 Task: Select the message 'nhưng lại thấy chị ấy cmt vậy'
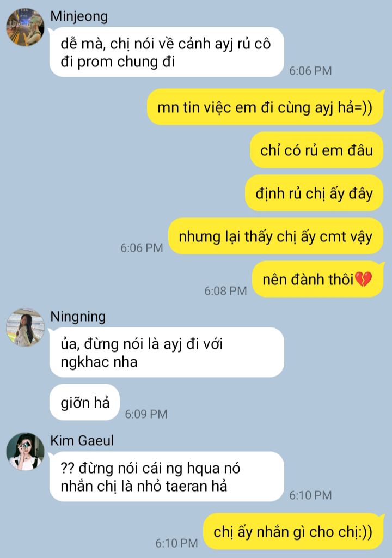(275, 236)
